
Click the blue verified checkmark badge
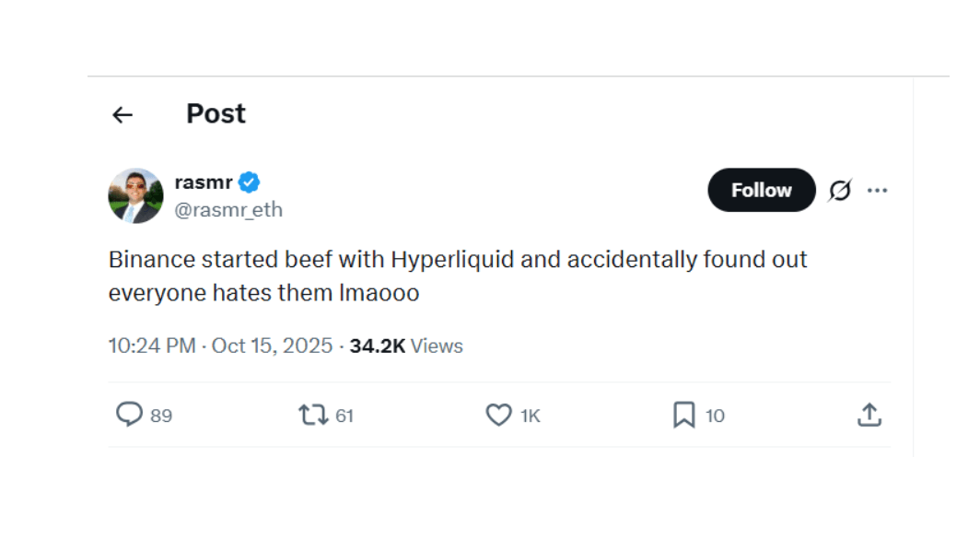click(x=250, y=182)
